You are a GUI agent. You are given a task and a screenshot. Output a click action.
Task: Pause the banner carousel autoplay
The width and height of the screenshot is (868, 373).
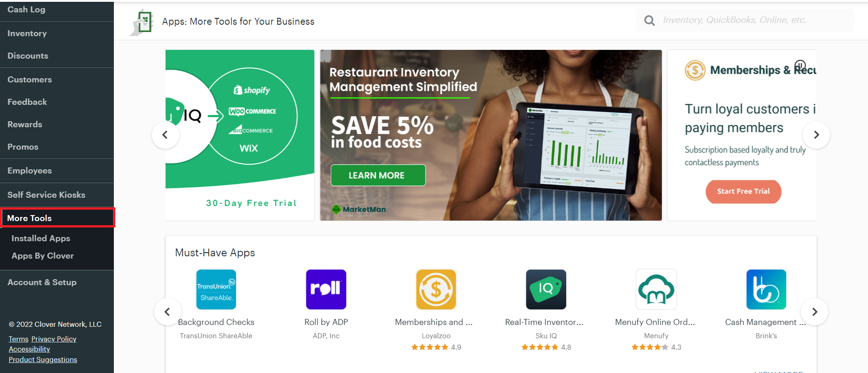800,65
